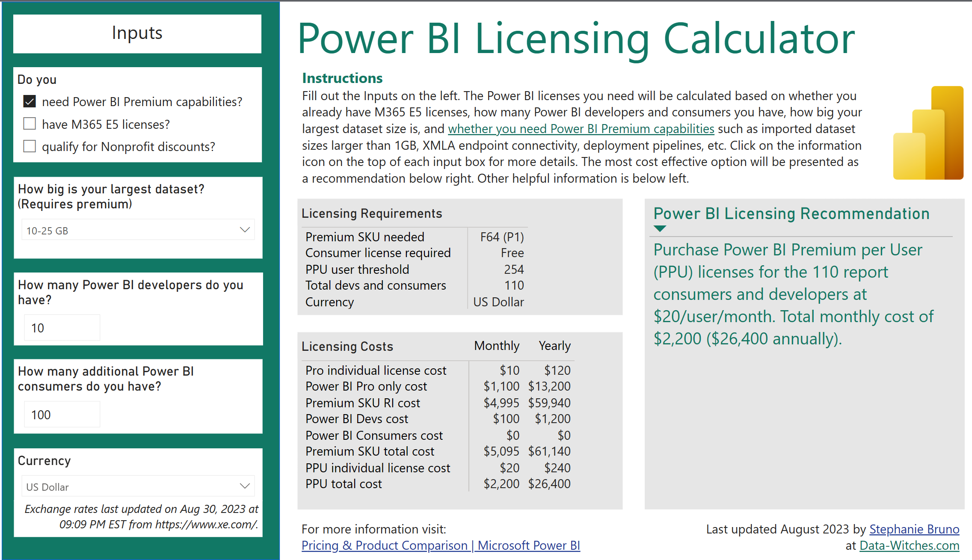Open the Currency US Dollar dropdown
The width and height of the screenshot is (972, 560).
[138, 486]
